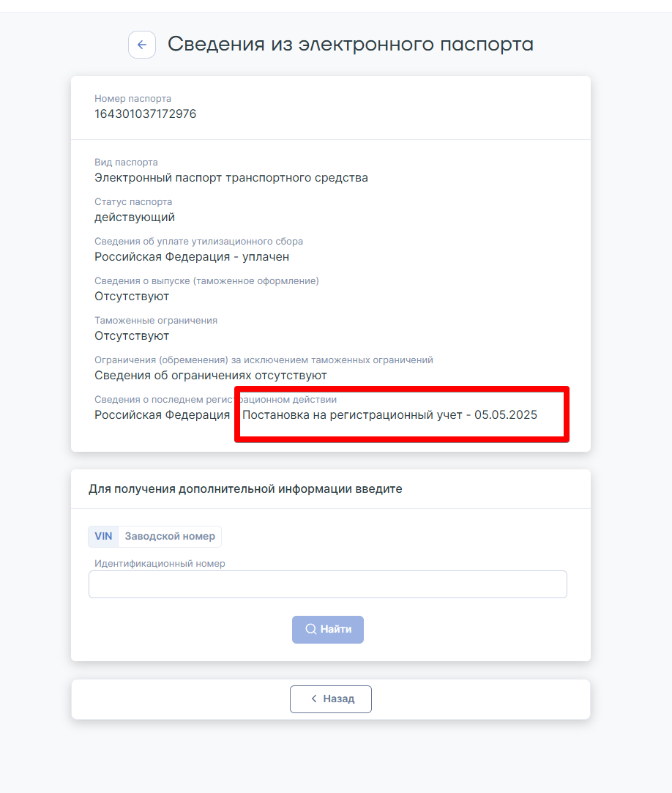Click the passport status действующий
This screenshot has width=672, height=793.
coord(135,217)
